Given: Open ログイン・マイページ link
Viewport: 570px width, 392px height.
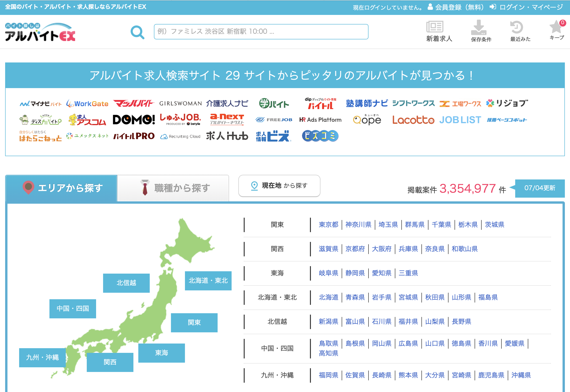Looking at the screenshot, I should (x=526, y=7).
